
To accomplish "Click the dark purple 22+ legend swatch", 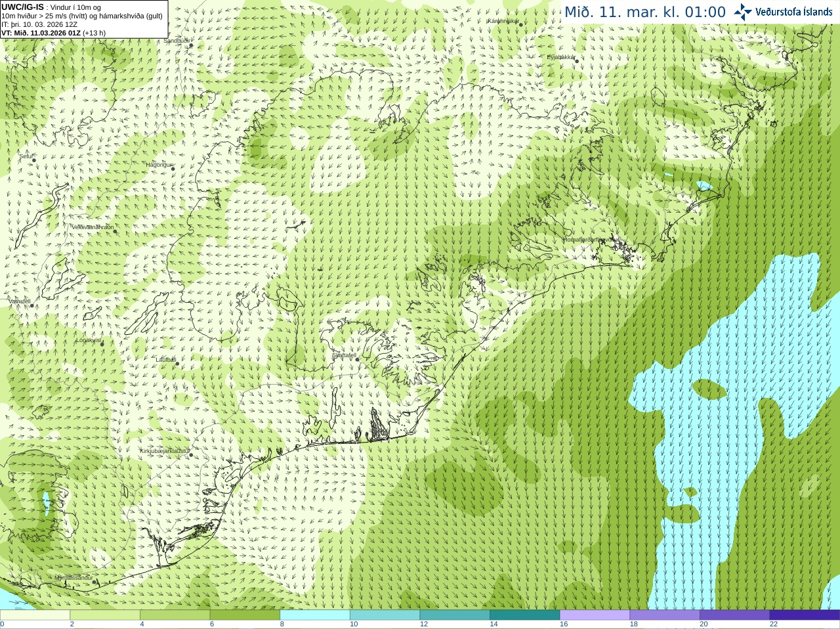I will tap(805, 615).
